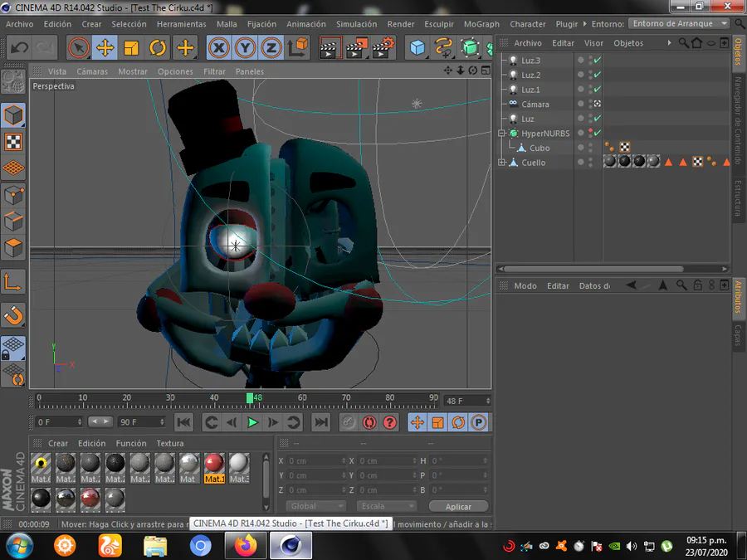Select the Move tool in top toolbar
The height and width of the screenshot is (560, 747).
[105, 48]
